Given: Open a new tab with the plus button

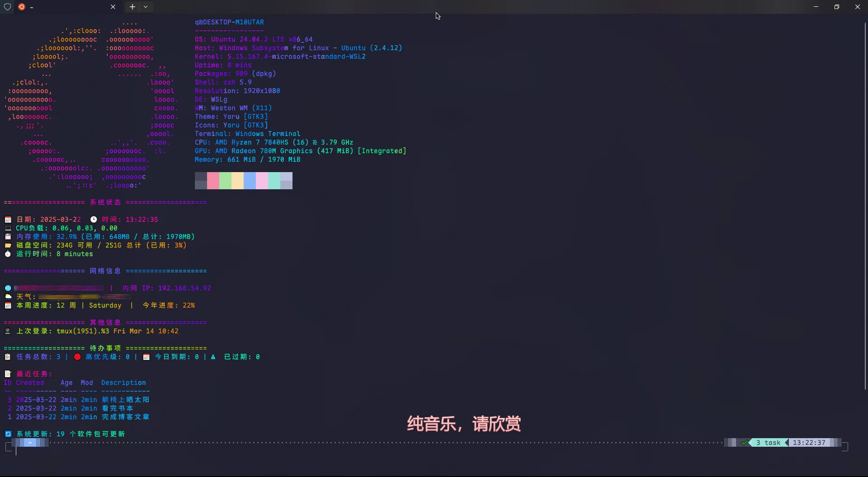Looking at the screenshot, I should click(132, 7).
